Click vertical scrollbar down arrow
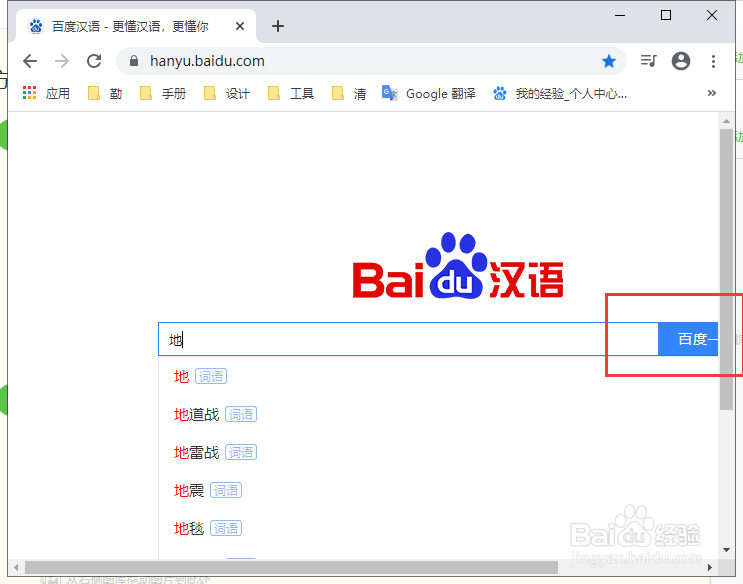 pyautogui.click(x=726, y=550)
